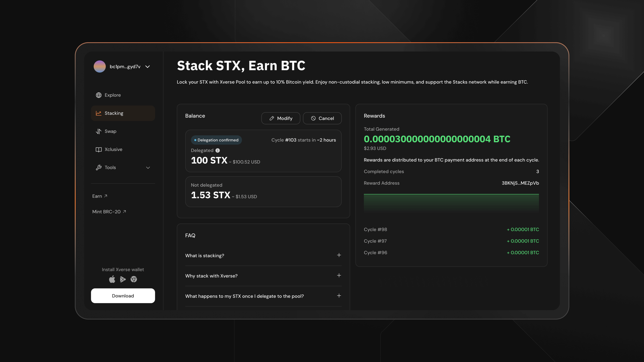Open the Earn external link
This screenshot has width=644, height=362.
[x=99, y=196]
